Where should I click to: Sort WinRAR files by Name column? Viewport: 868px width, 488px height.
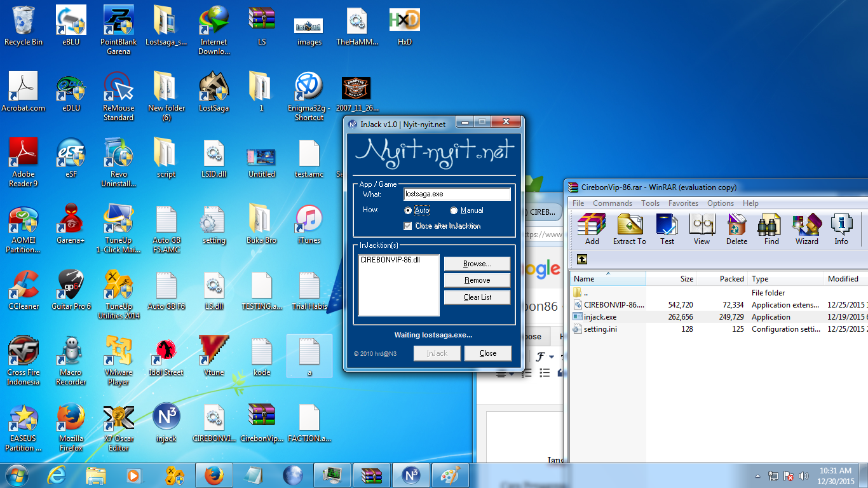click(x=607, y=278)
